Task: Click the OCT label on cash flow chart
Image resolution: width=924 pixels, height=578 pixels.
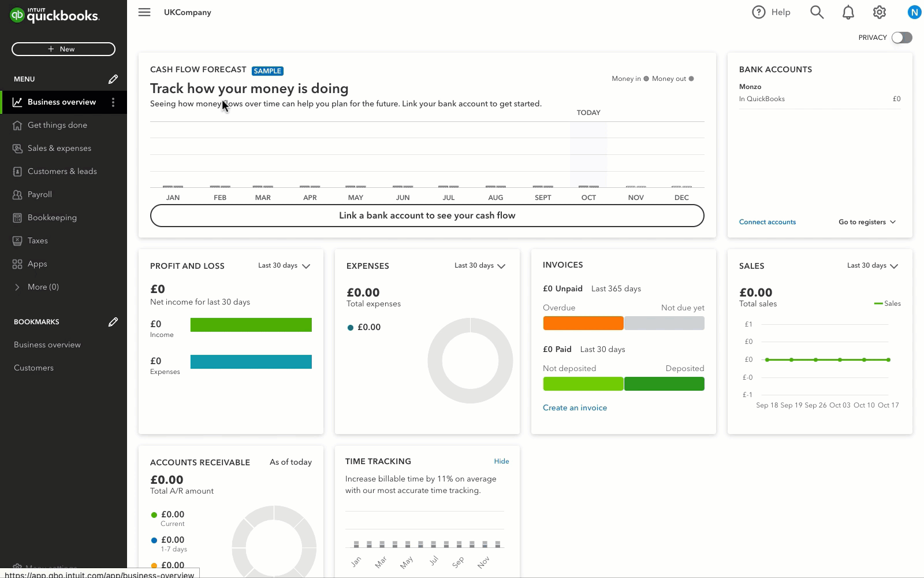Action: (x=588, y=198)
